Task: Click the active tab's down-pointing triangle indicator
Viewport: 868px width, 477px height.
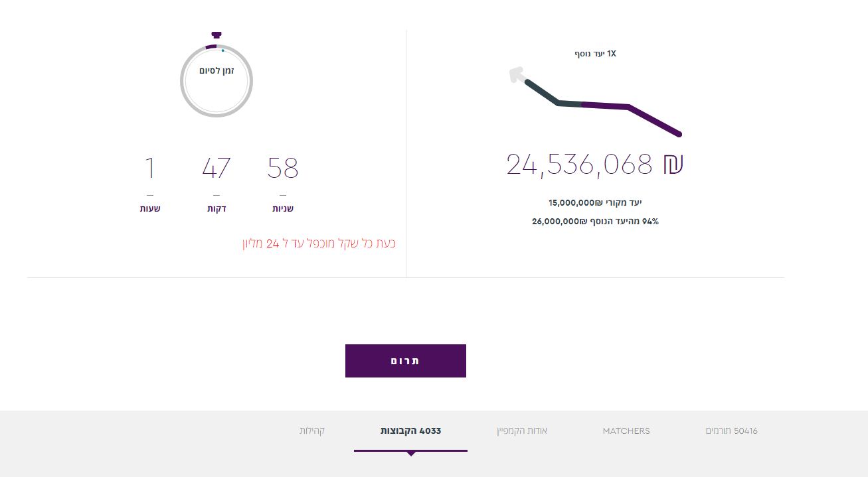Action: tap(411, 454)
